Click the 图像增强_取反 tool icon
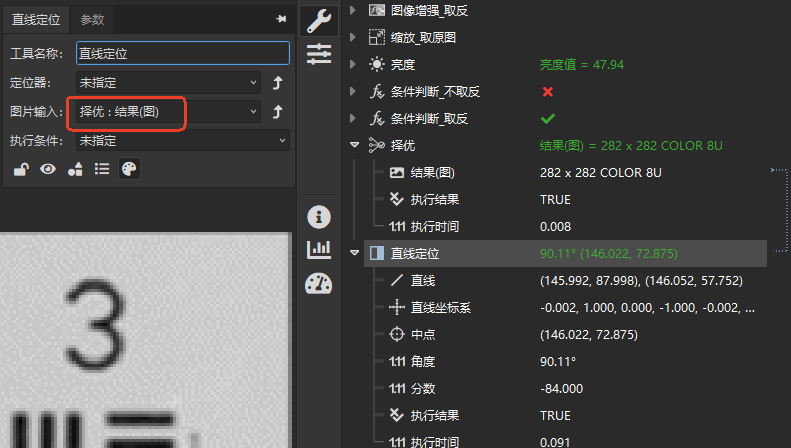This screenshot has height=448, width=791. point(377,10)
